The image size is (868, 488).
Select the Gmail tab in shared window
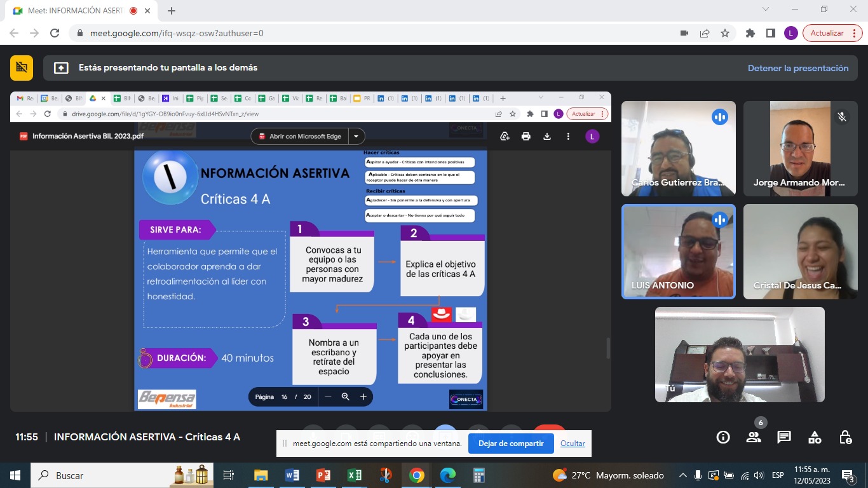[x=25, y=98]
